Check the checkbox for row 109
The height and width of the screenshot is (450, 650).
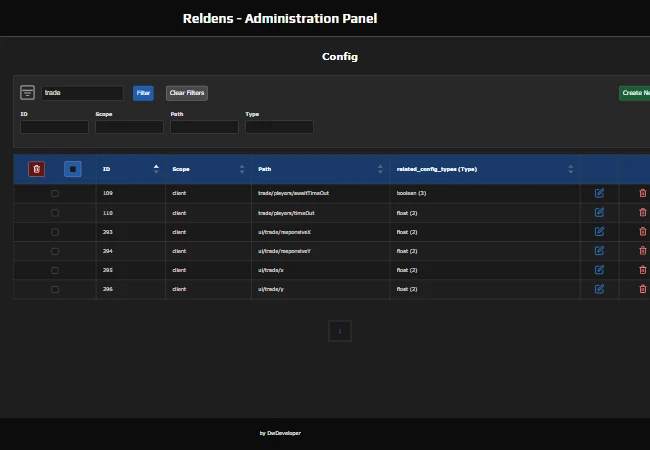point(55,194)
